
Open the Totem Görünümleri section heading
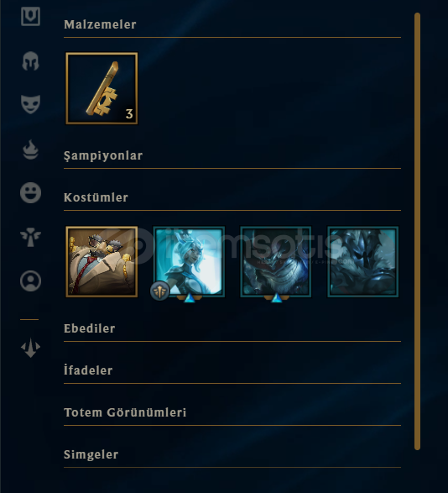[x=125, y=412]
